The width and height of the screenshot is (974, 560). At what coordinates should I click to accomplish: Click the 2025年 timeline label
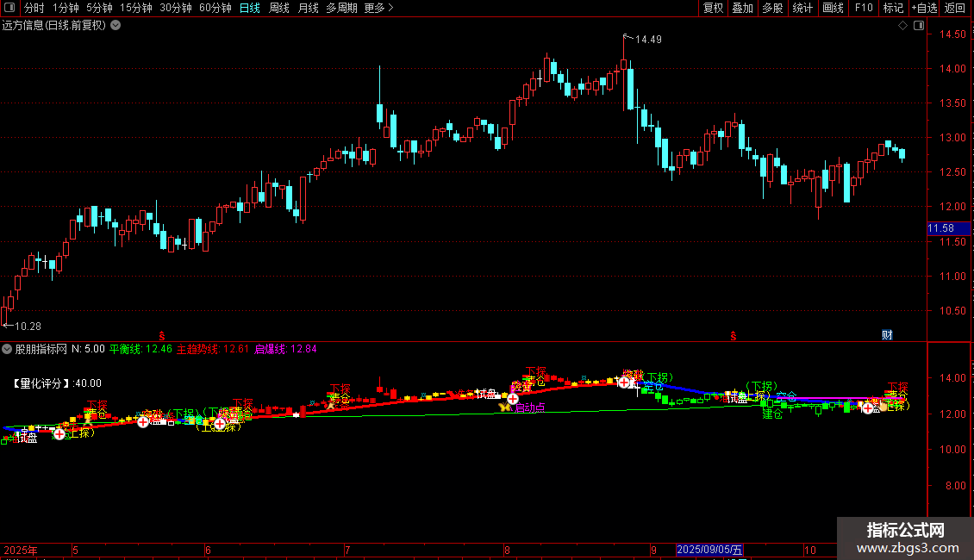click(21, 550)
